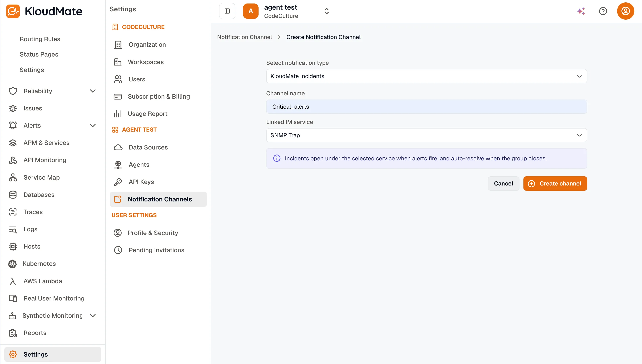642x364 pixels.
Task: Open the user profile avatar
Action: (625, 11)
